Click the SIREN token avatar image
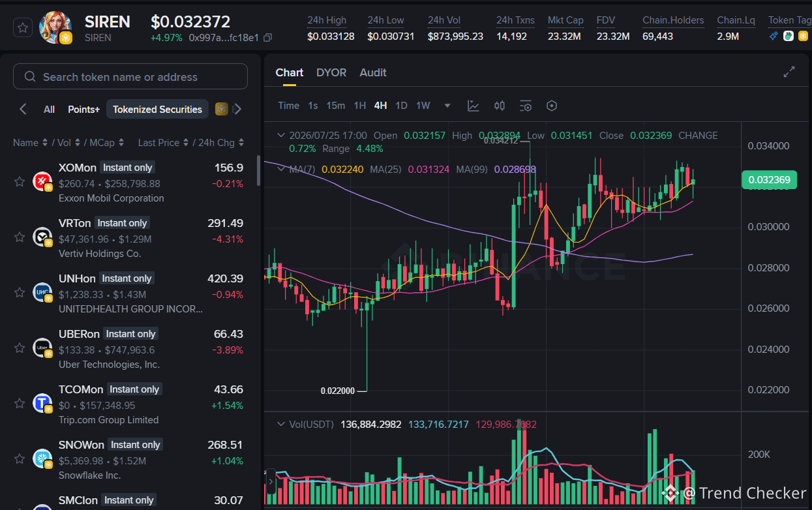812x510 pixels. click(55, 28)
